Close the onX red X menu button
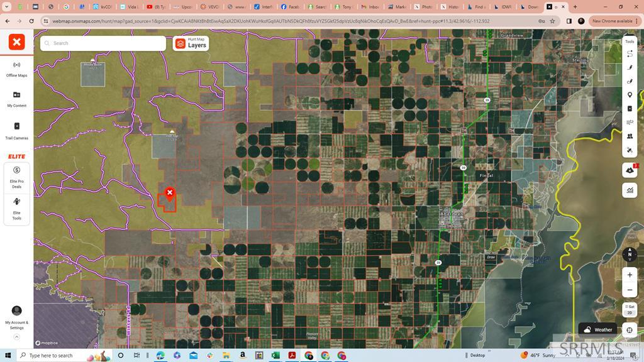The width and height of the screenshot is (644, 362). click(16, 42)
